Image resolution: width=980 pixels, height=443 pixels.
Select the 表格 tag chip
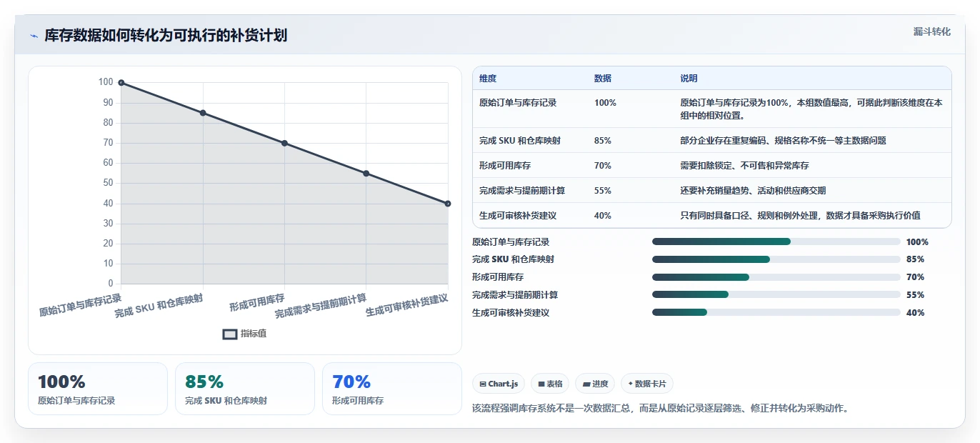[x=550, y=384]
